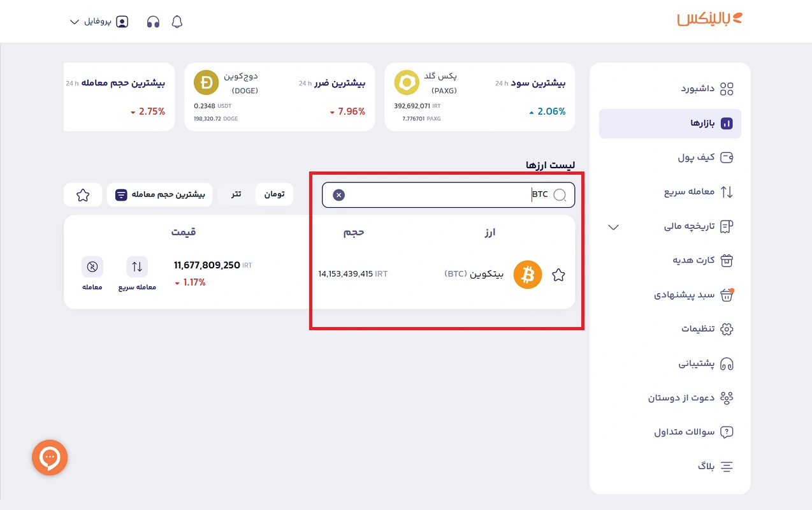The image size is (812, 510).
Task: Switch to the تومان tab
Action: [x=275, y=194]
